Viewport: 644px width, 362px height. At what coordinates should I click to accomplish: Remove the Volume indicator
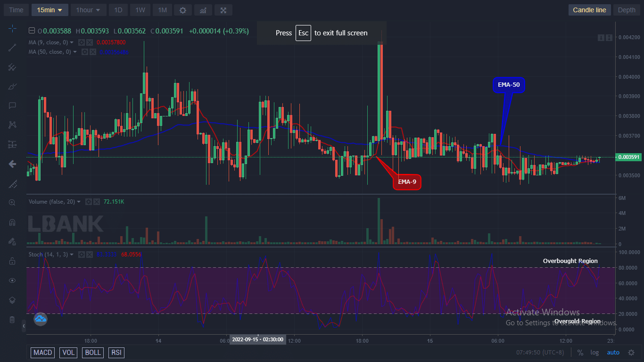click(96, 202)
